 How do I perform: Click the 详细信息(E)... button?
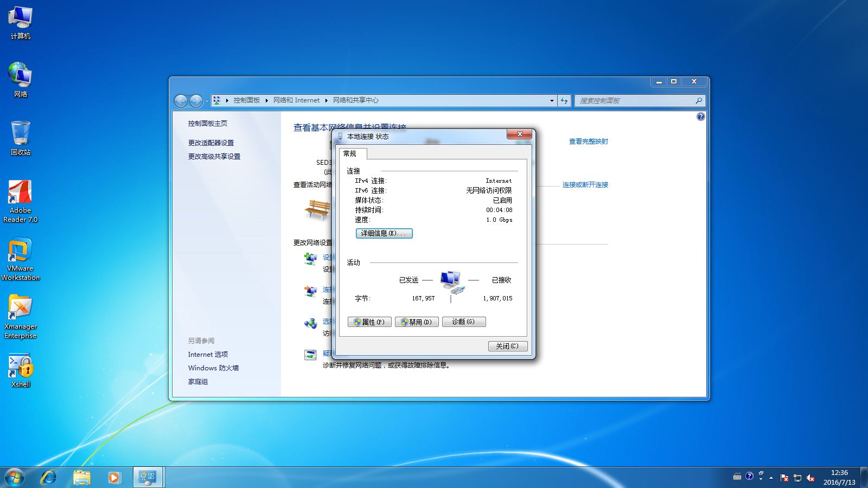(384, 233)
